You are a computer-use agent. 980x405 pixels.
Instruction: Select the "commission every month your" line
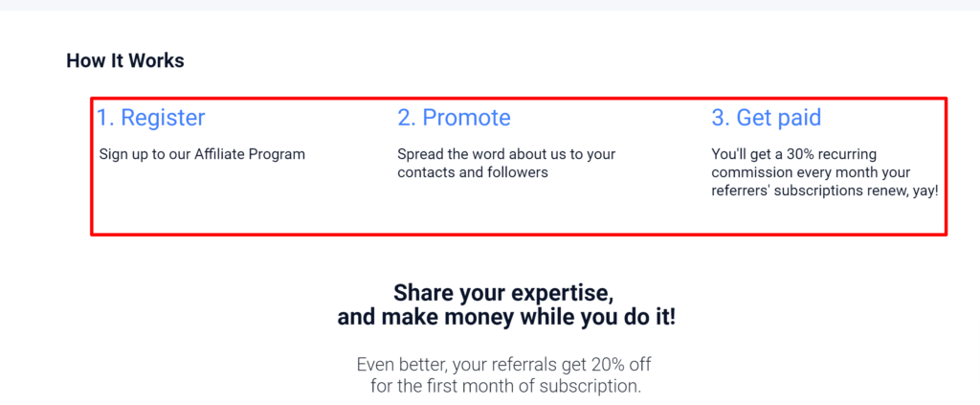point(811,172)
